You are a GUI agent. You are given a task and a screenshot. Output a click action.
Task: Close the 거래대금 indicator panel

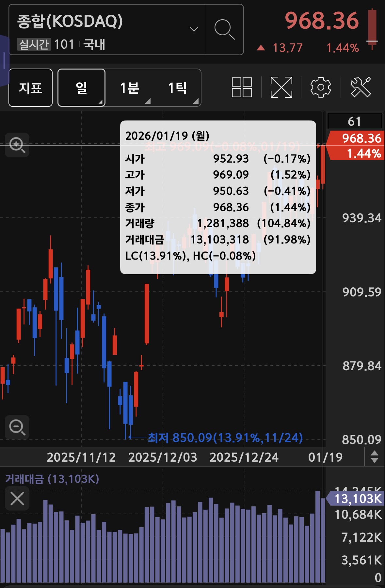(17, 499)
